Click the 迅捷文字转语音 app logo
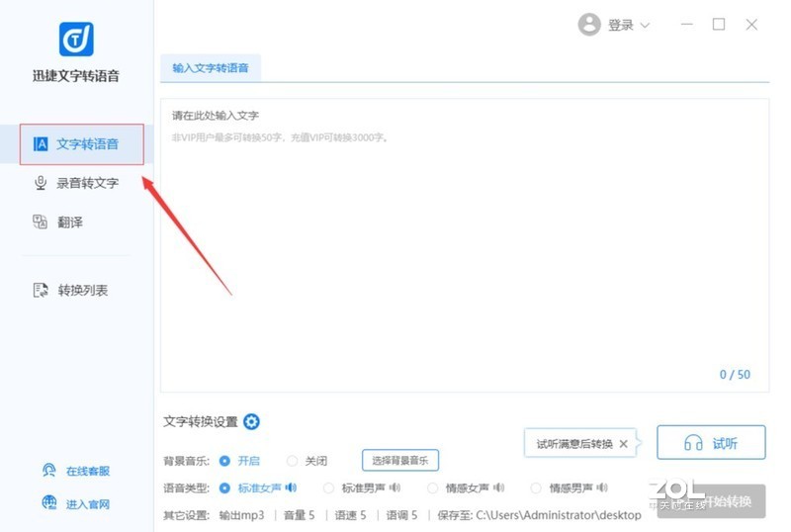 [x=76, y=39]
